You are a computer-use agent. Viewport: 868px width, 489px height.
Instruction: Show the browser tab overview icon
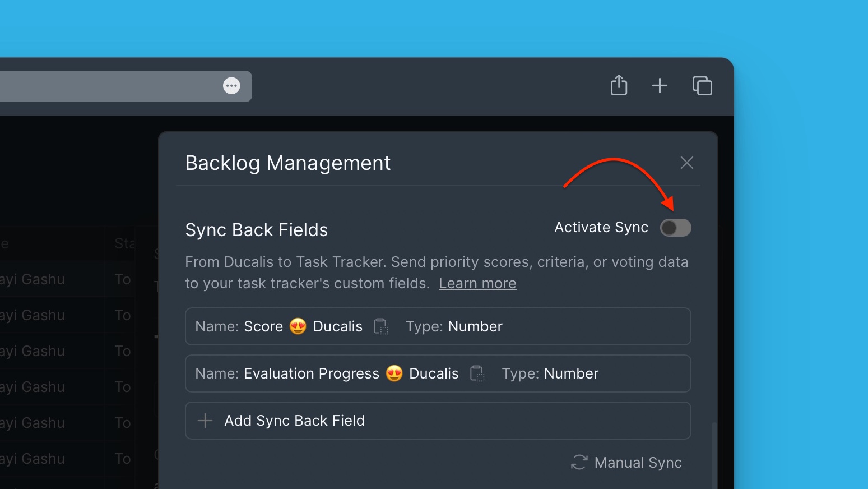click(702, 86)
